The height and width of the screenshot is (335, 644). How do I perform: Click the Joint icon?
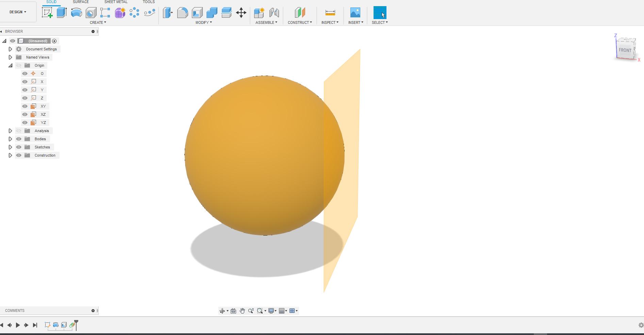click(274, 13)
